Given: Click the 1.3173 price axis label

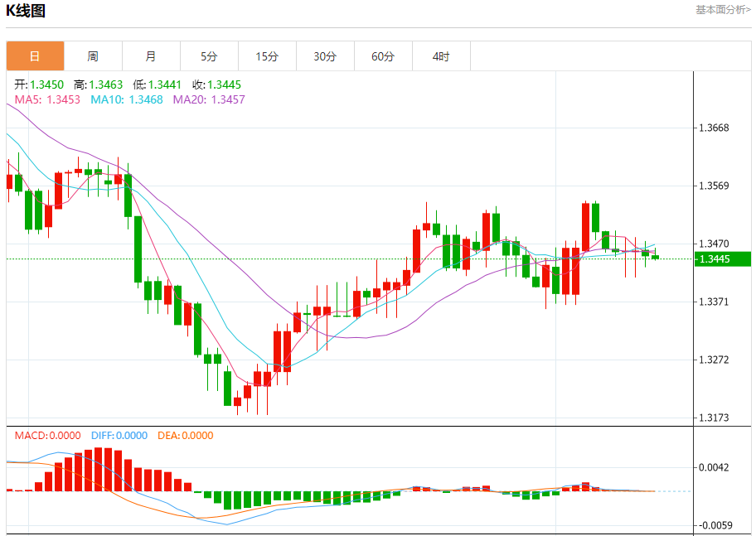Looking at the screenshot, I should click(x=714, y=418).
